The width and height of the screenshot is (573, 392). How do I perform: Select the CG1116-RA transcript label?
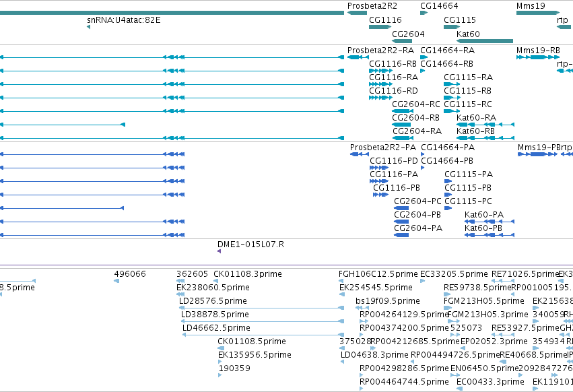click(x=394, y=77)
